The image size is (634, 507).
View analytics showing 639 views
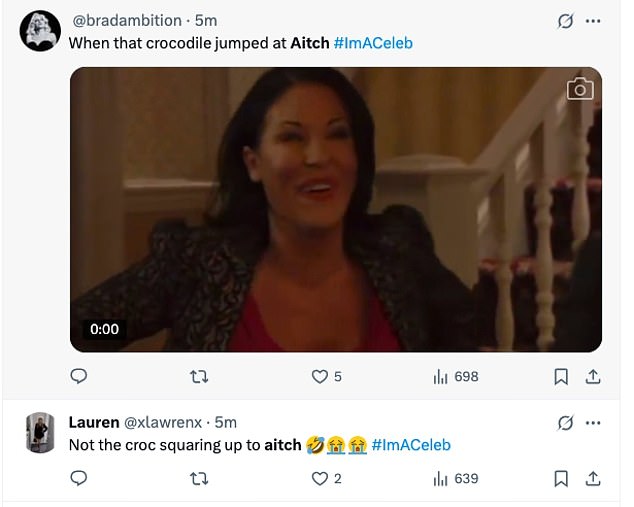tap(455, 479)
